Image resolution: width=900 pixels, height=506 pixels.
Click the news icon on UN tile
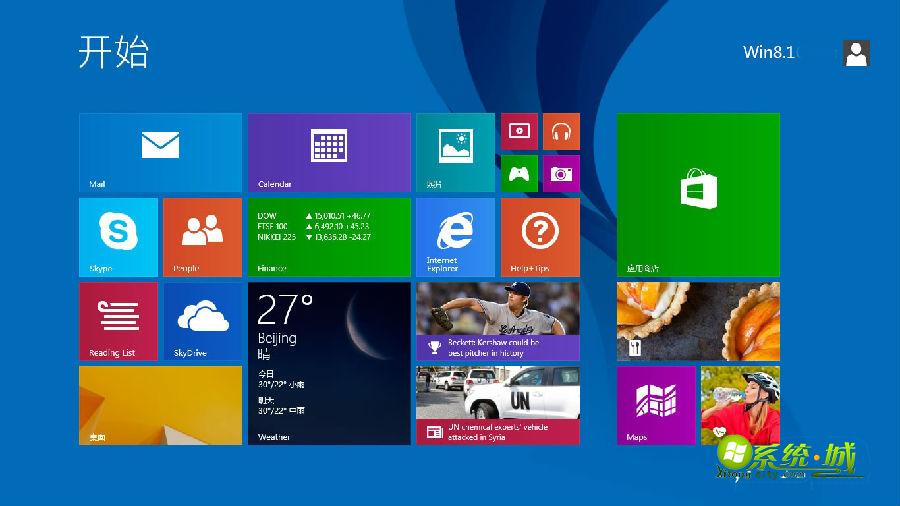click(435, 432)
